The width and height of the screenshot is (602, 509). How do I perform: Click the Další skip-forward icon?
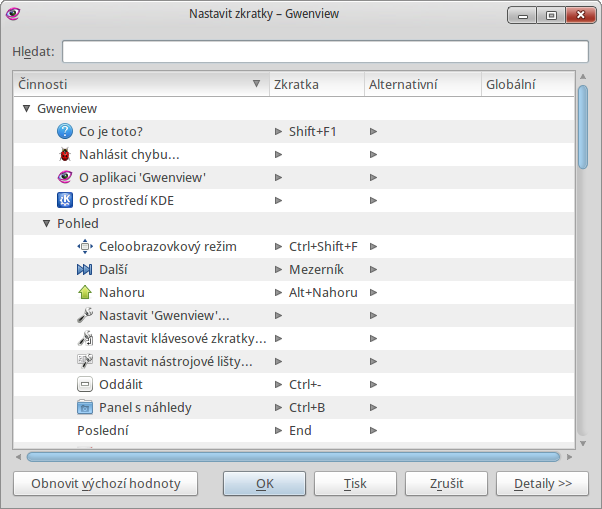coord(86,269)
